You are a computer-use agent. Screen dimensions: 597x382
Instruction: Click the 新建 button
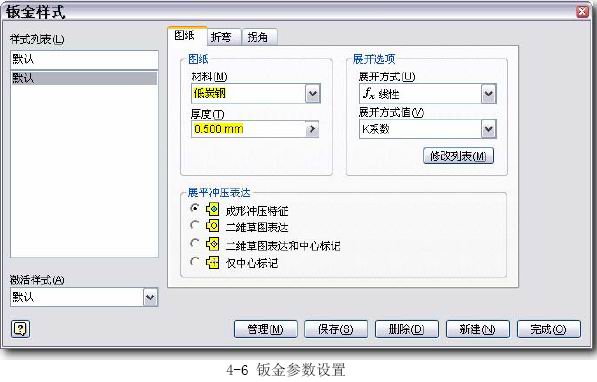click(477, 329)
